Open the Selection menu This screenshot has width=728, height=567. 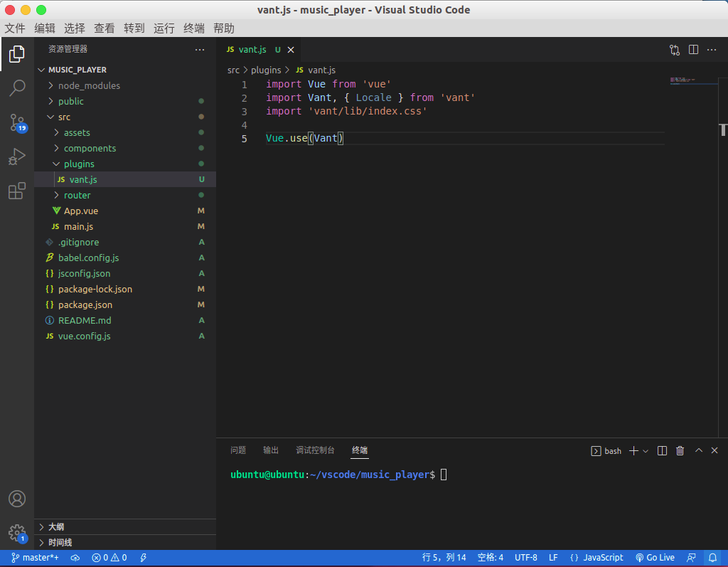coord(75,28)
